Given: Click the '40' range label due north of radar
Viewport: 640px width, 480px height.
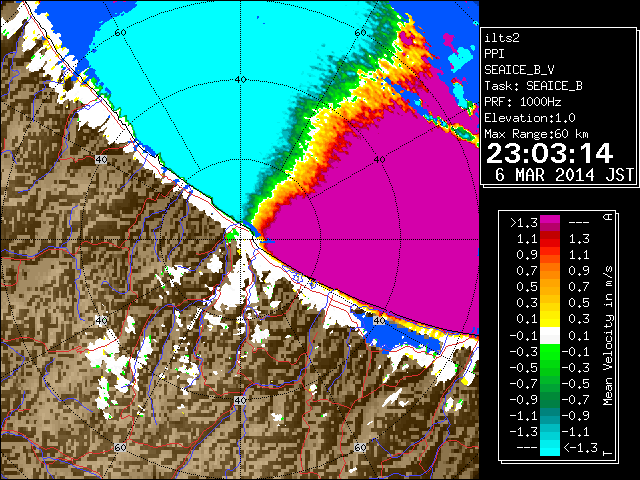Looking at the screenshot, I should coord(240,80).
